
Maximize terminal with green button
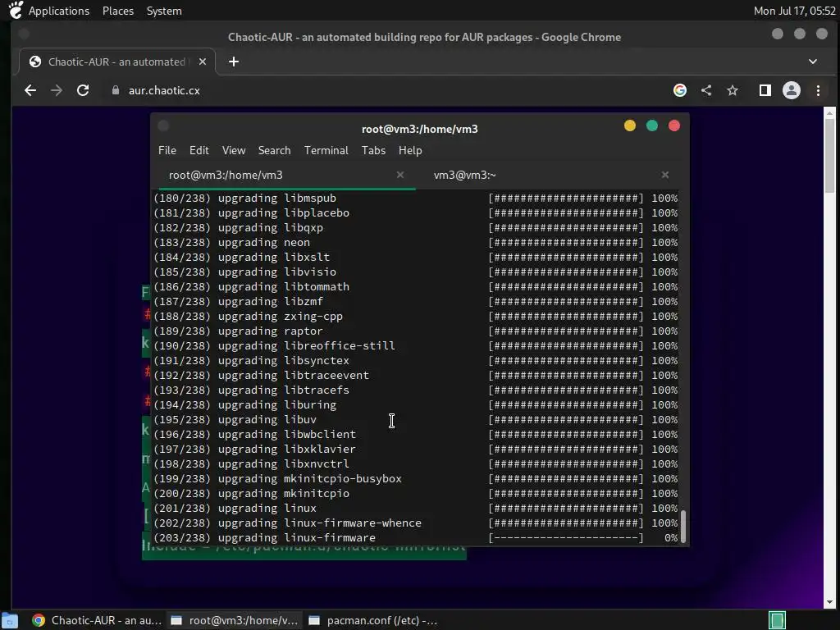[652, 126]
